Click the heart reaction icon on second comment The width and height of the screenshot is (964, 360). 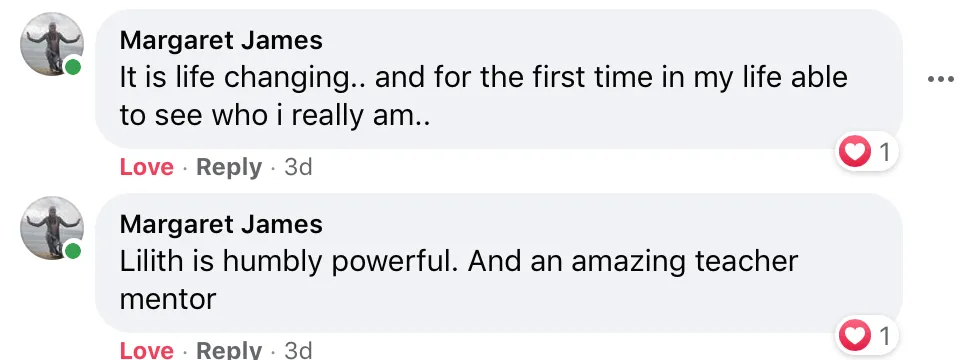click(x=855, y=336)
